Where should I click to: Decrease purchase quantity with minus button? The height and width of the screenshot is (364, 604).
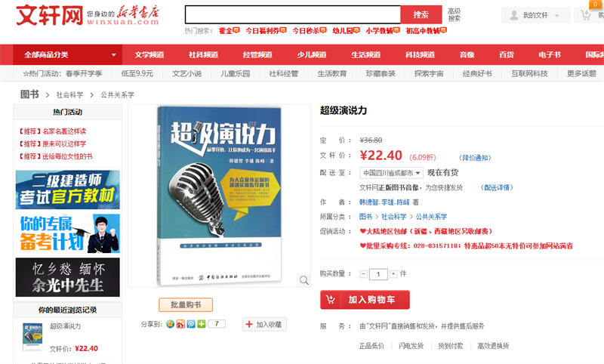click(x=363, y=274)
